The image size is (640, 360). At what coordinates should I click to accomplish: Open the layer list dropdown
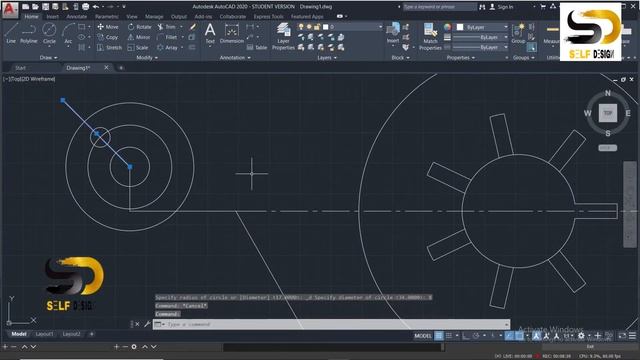point(380,27)
